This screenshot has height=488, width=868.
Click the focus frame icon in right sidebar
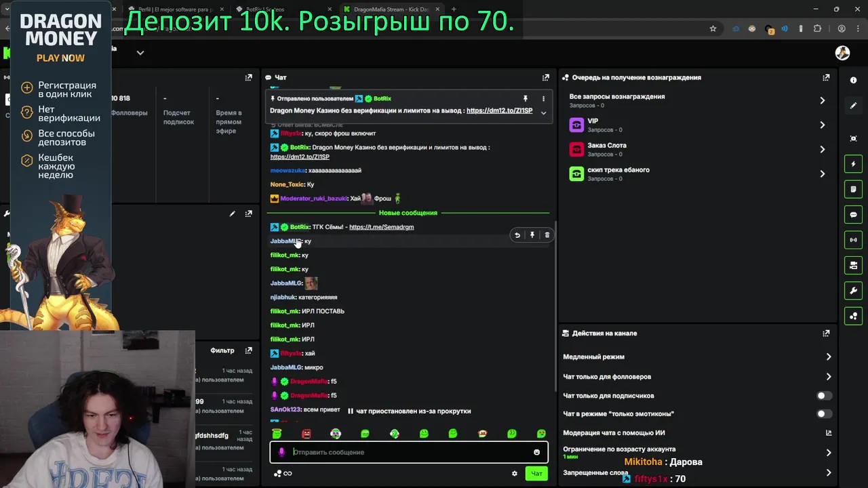click(853, 138)
